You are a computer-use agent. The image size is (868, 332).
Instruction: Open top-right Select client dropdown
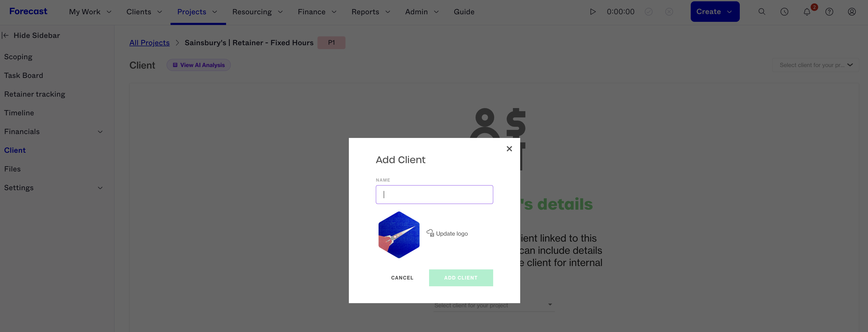coord(815,65)
